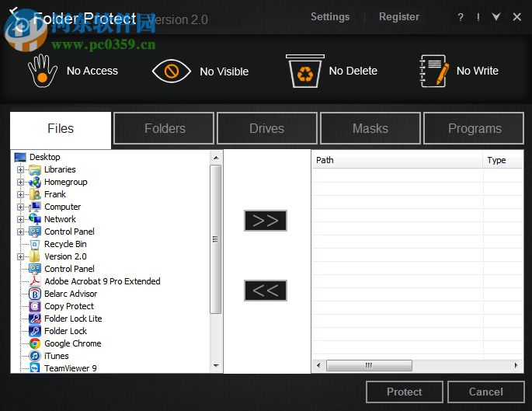Viewport: 532px width, 411px height.
Task: Click the Computer icon in tree
Action: tap(35, 207)
